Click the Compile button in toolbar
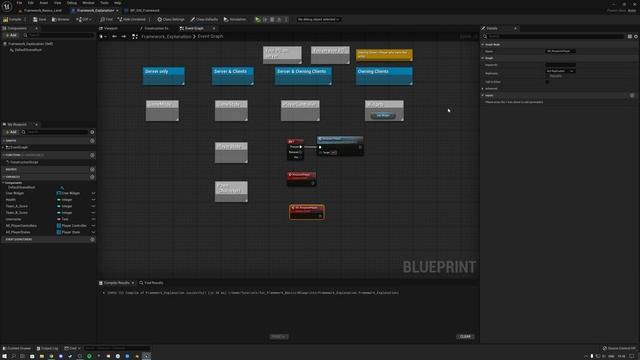640x360 pixels. coord(13,19)
